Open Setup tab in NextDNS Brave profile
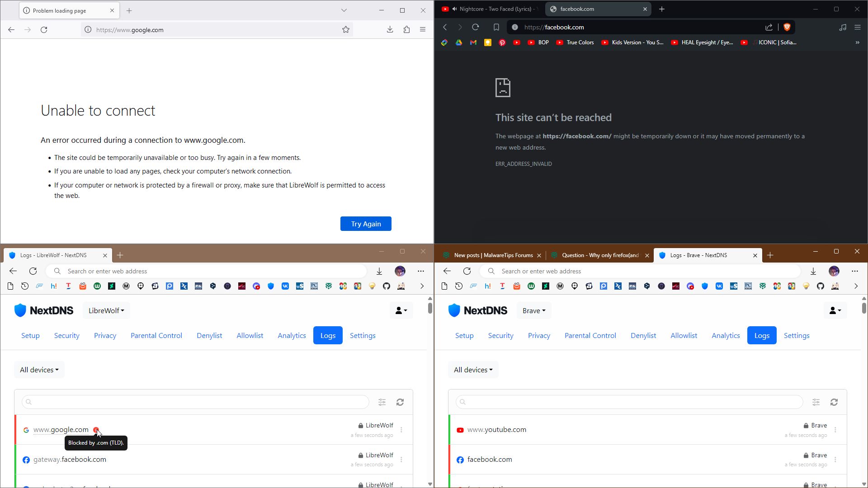The height and width of the screenshot is (488, 868). click(x=464, y=335)
